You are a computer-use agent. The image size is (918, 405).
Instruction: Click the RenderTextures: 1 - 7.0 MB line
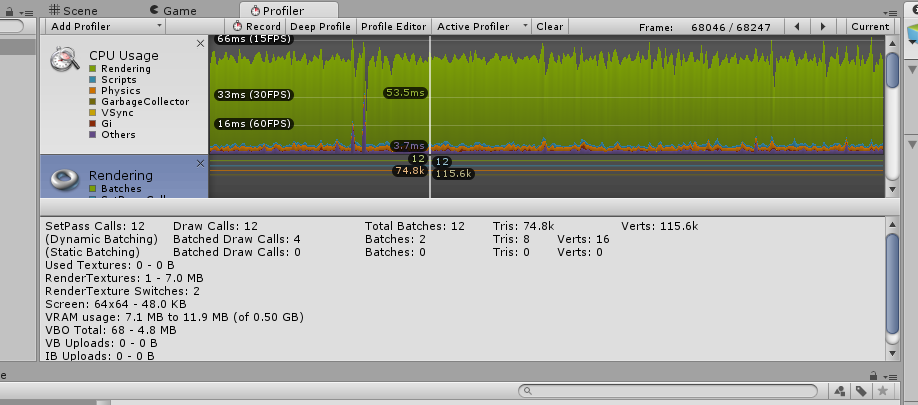coord(124,279)
